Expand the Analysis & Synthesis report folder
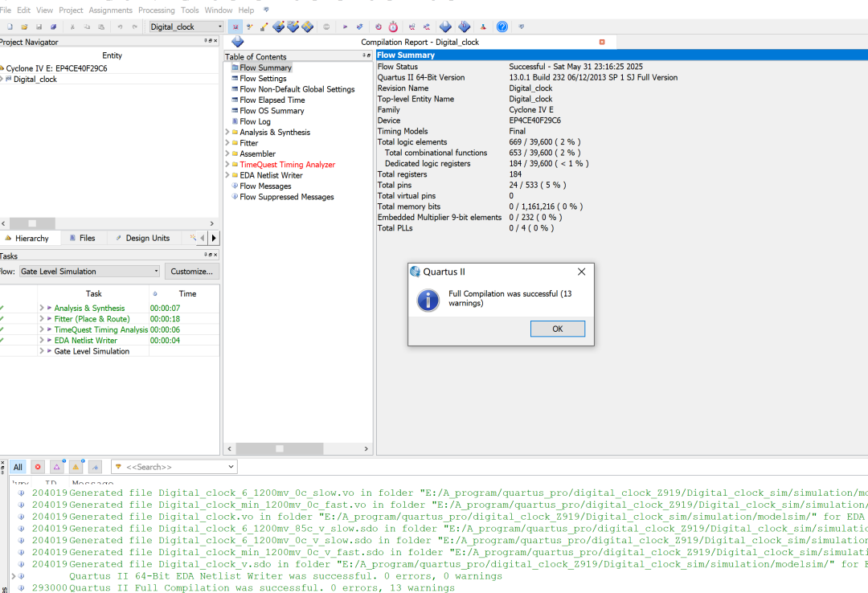868x593 pixels. (x=227, y=133)
